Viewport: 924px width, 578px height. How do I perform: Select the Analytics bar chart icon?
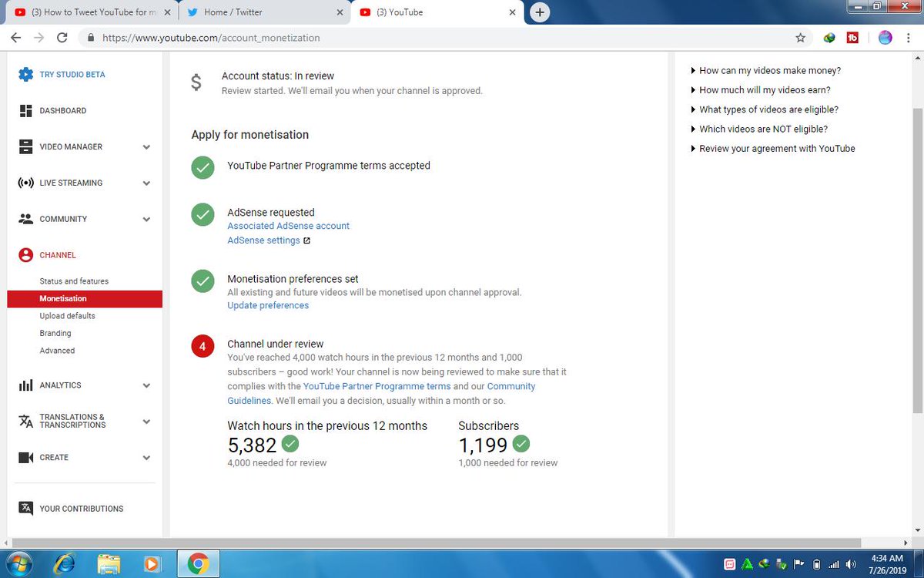[x=25, y=385]
